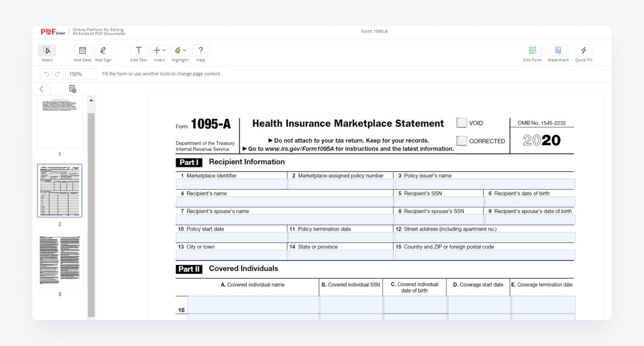Viewport: 644px width, 346px height.
Task: Click the Edit Form icon
Action: point(532,50)
